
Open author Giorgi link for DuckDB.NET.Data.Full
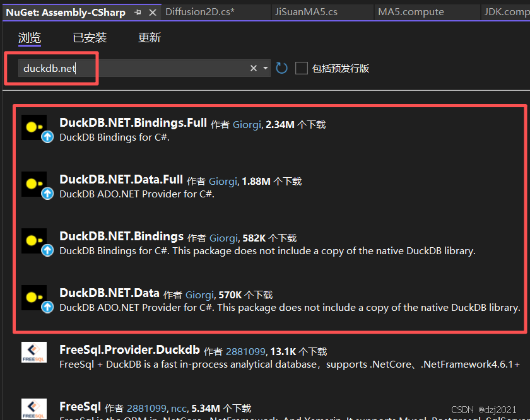(x=223, y=182)
